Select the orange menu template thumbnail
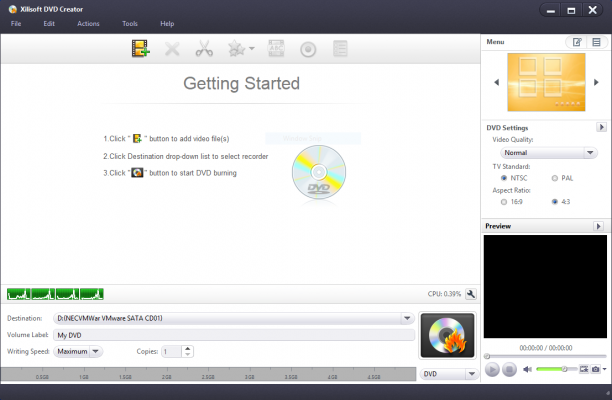Viewport: 612px width, 400px height. pos(546,82)
